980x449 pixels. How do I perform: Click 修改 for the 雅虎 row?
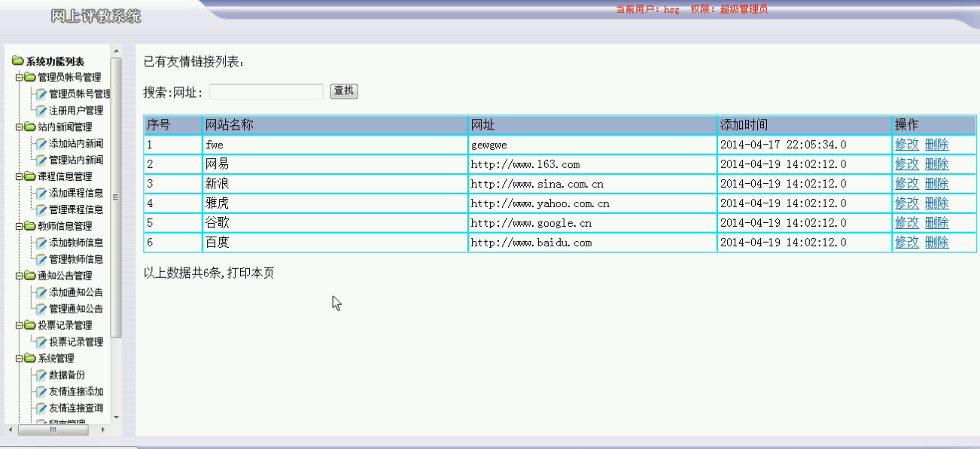click(x=907, y=203)
